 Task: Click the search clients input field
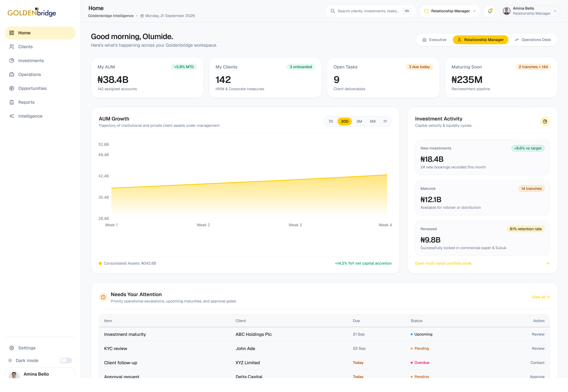tap(371, 11)
